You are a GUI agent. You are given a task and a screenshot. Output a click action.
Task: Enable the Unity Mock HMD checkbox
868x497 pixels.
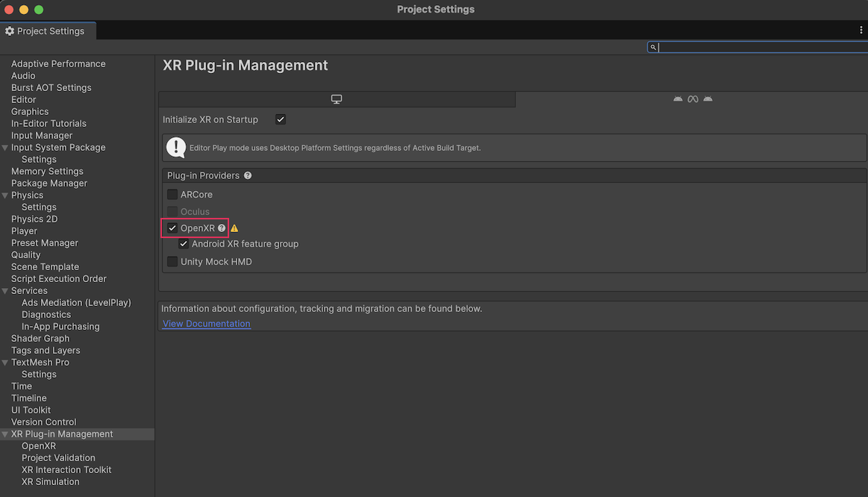[x=172, y=262]
